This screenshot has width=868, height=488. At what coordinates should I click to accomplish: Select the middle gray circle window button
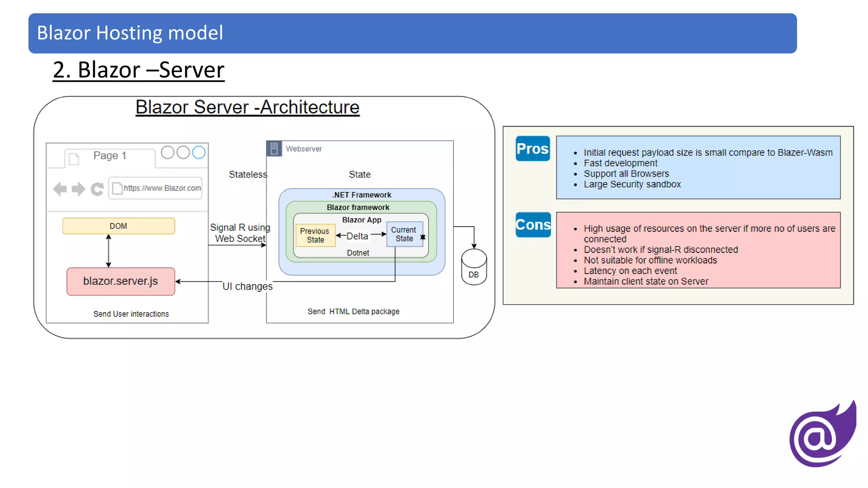click(x=183, y=152)
